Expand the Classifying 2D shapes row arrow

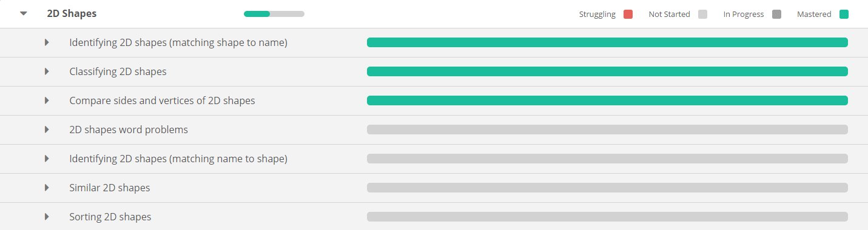pyautogui.click(x=47, y=71)
